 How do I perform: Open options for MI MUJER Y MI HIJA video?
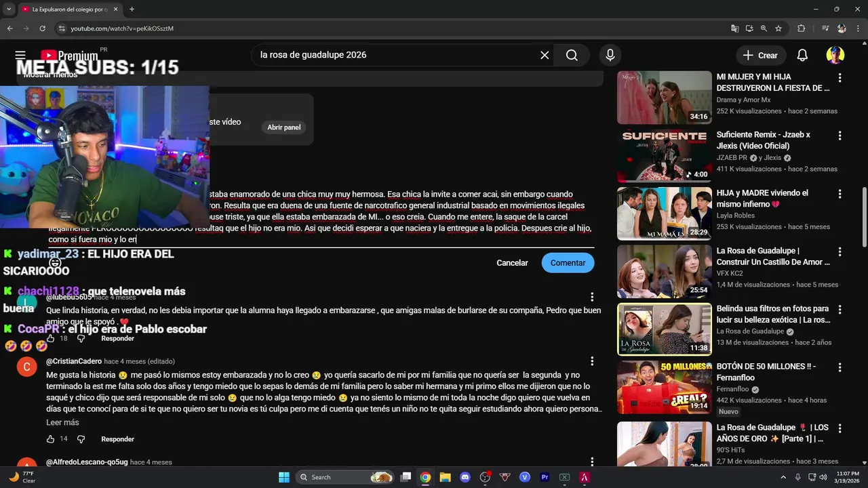(840, 79)
